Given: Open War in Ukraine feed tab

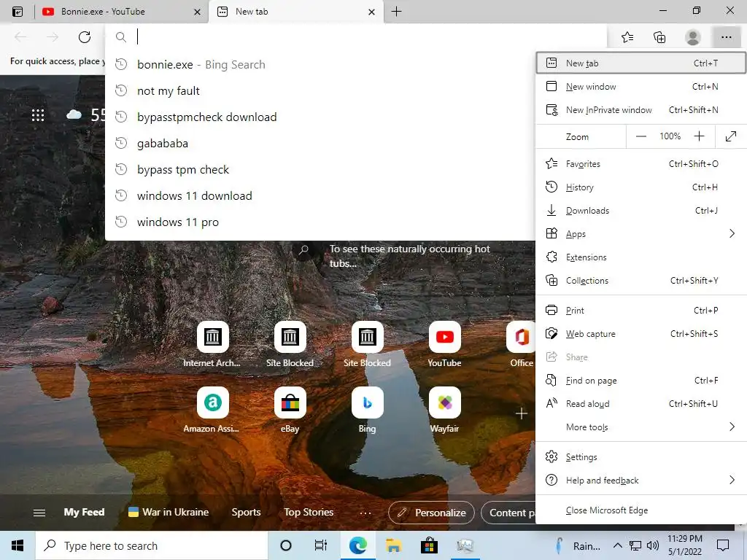Looking at the screenshot, I should click(169, 513).
